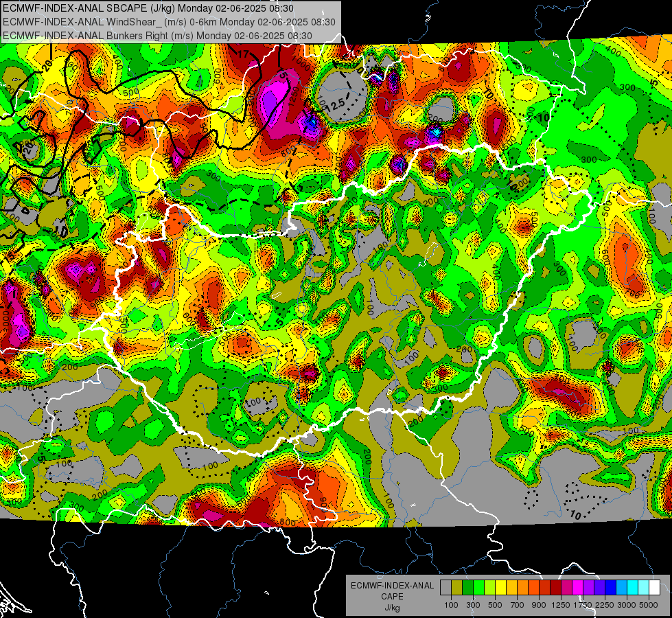Select the white legend swatch after 5000
The image size is (672, 618).
pos(654,587)
